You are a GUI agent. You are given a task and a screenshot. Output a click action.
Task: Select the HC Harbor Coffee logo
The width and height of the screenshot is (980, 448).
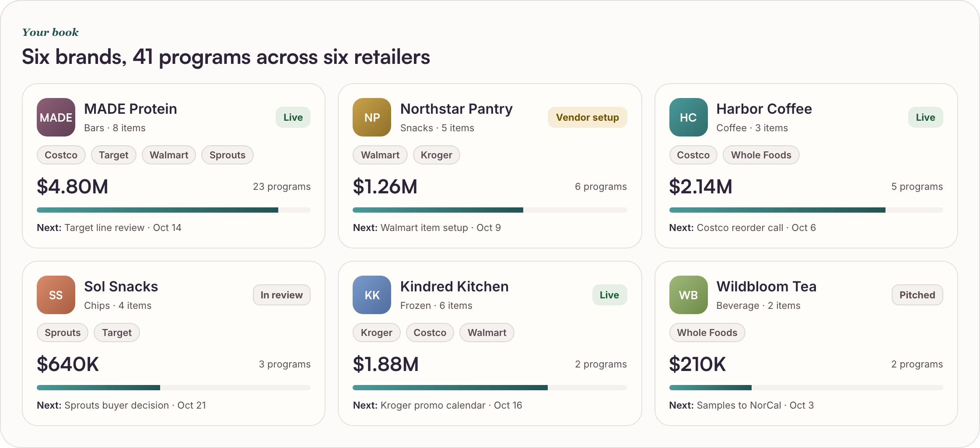(x=688, y=117)
